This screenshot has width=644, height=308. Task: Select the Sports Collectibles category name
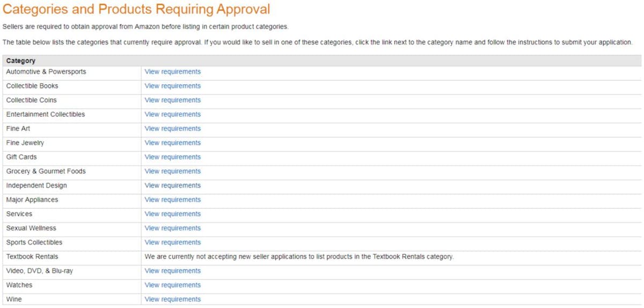tap(34, 242)
